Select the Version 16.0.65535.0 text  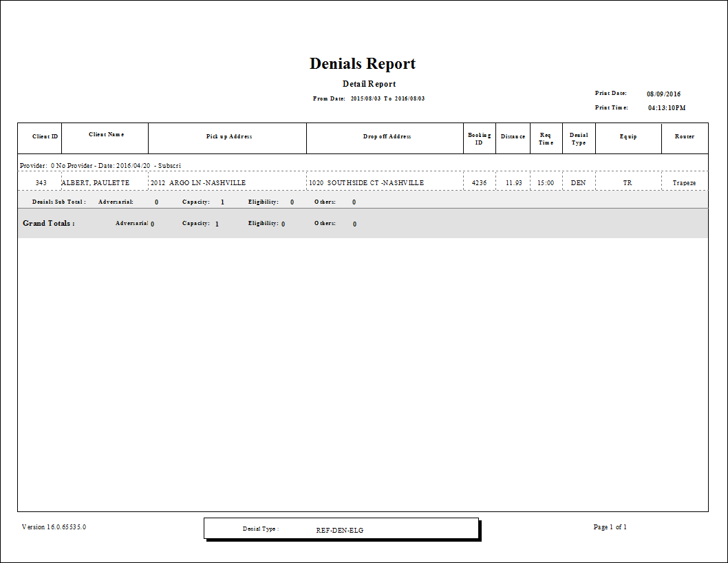tap(53, 526)
